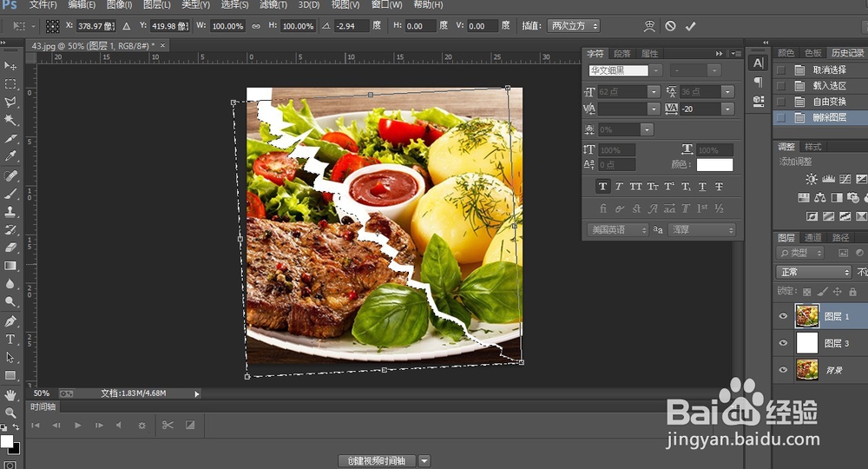Select the Magic Wand tool
The height and width of the screenshot is (469, 868).
[x=10, y=120]
